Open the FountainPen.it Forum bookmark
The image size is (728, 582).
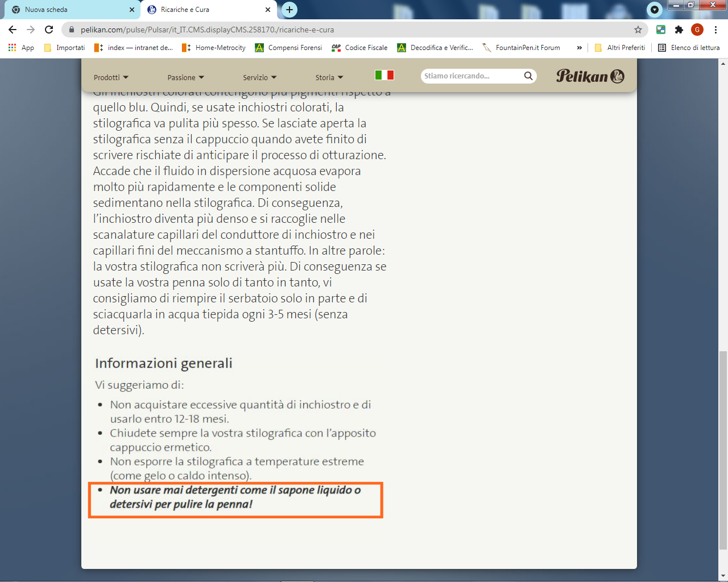(522, 48)
